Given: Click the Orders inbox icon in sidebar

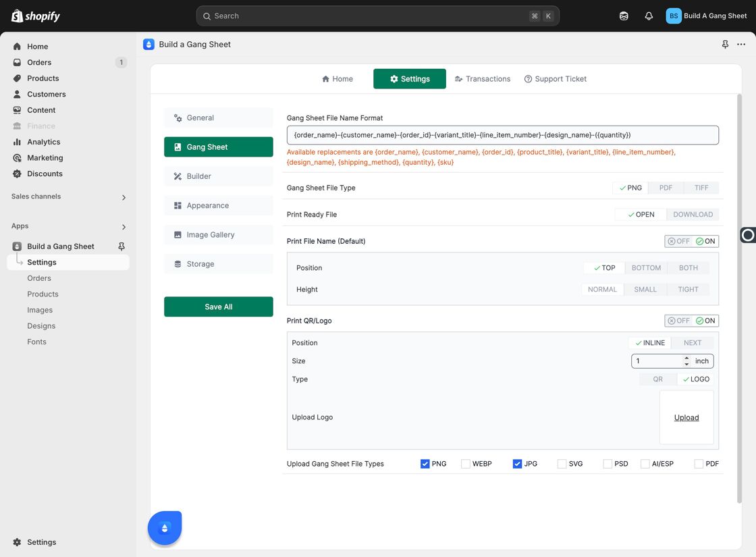Looking at the screenshot, I should pyautogui.click(x=17, y=62).
